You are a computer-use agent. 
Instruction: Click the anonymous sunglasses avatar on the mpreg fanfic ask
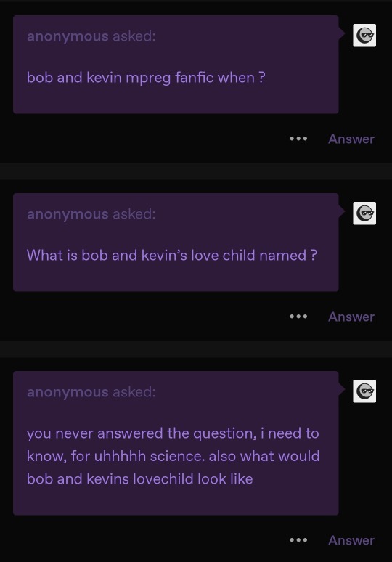(364, 35)
